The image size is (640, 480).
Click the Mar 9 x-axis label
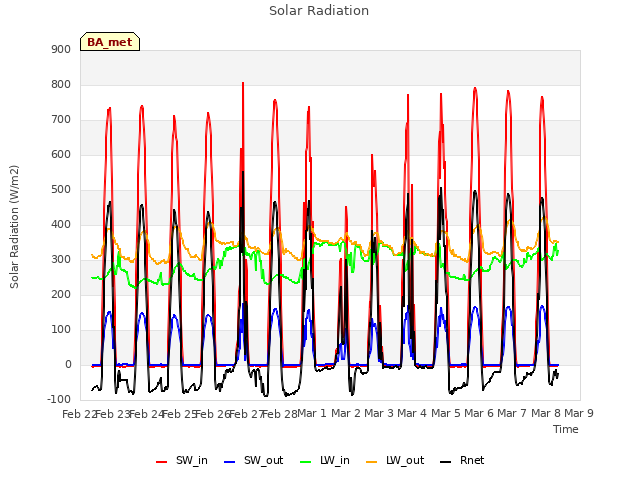[x=579, y=413]
